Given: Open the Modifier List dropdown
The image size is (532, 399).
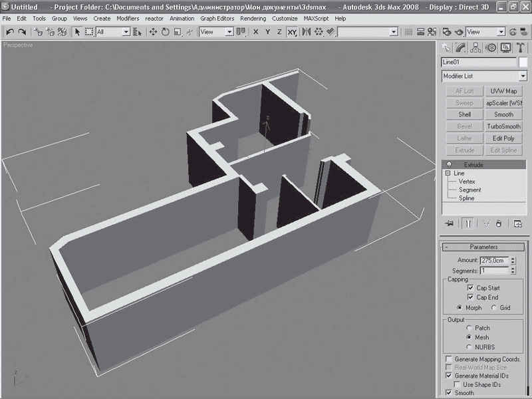Looking at the screenshot, I should pyautogui.click(x=522, y=76).
